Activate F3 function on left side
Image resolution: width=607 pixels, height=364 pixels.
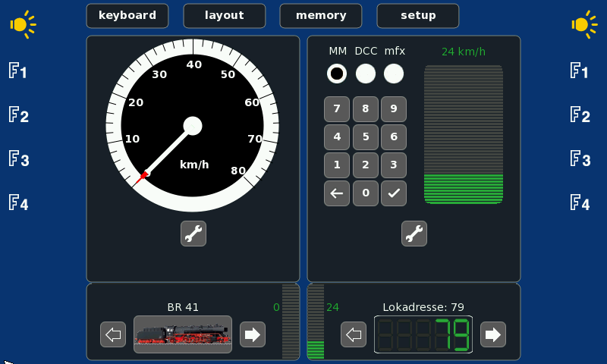click(18, 159)
